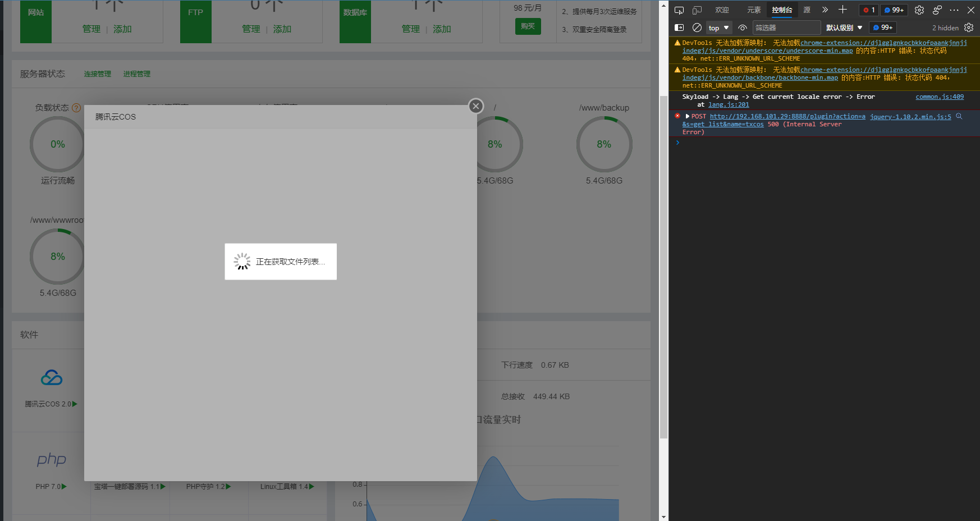
Task: Click the 添加 link under FTP
Action: point(282,29)
